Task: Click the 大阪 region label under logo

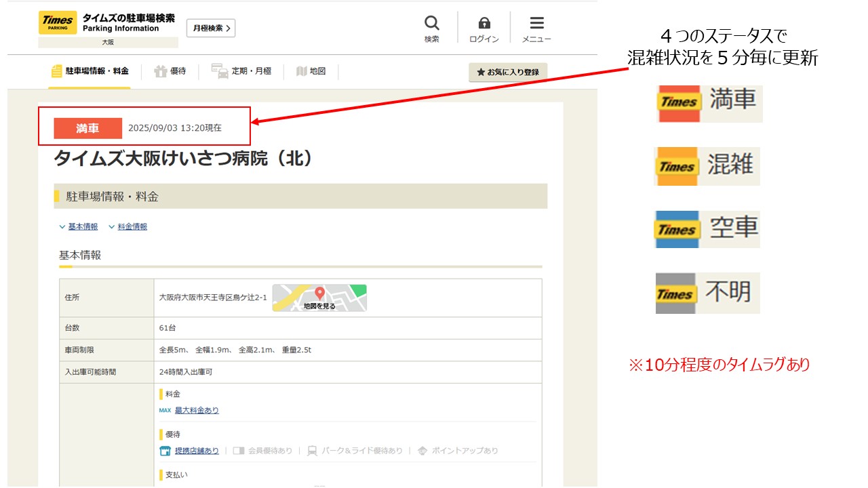Action: pos(108,42)
